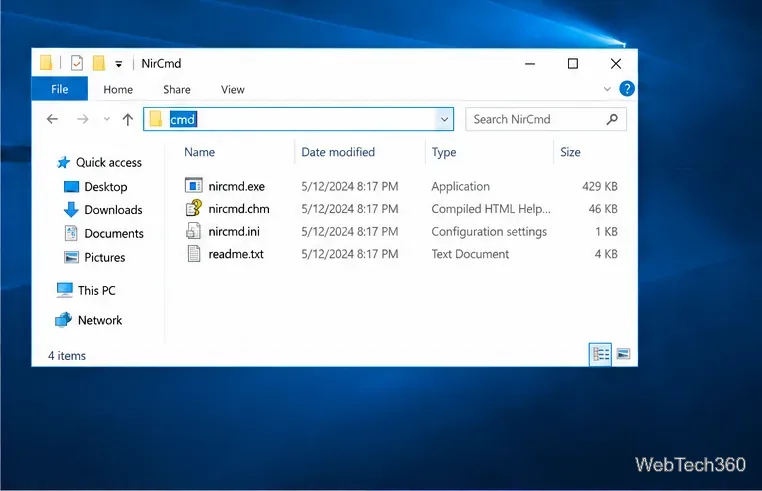Select Network in navigation pane
762x491 pixels.
pos(100,320)
